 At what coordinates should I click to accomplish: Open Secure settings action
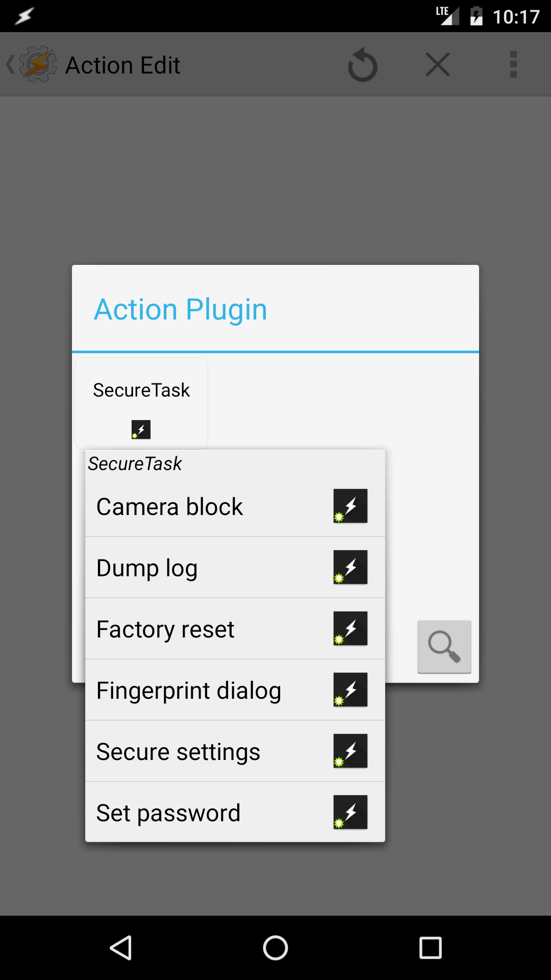[x=178, y=752]
